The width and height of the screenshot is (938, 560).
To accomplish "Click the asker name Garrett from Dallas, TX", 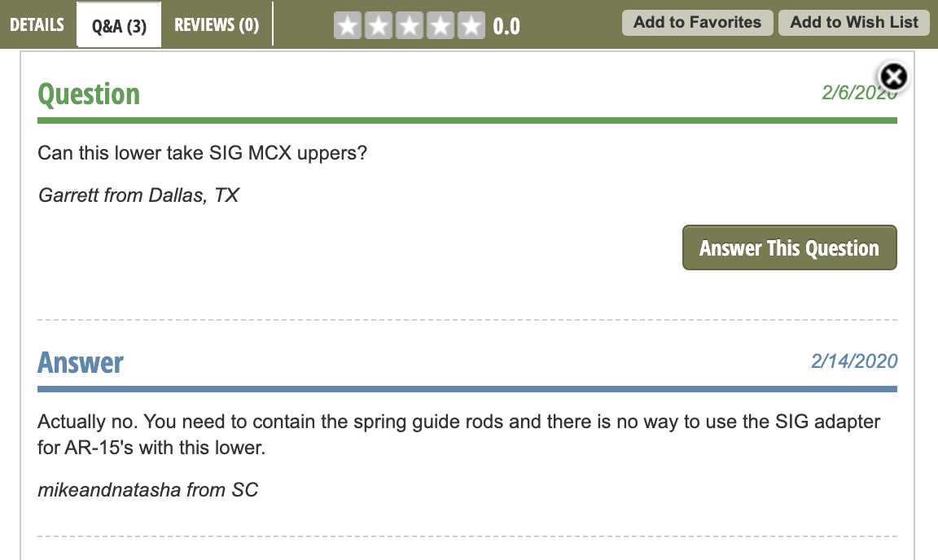I will (x=138, y=195).
